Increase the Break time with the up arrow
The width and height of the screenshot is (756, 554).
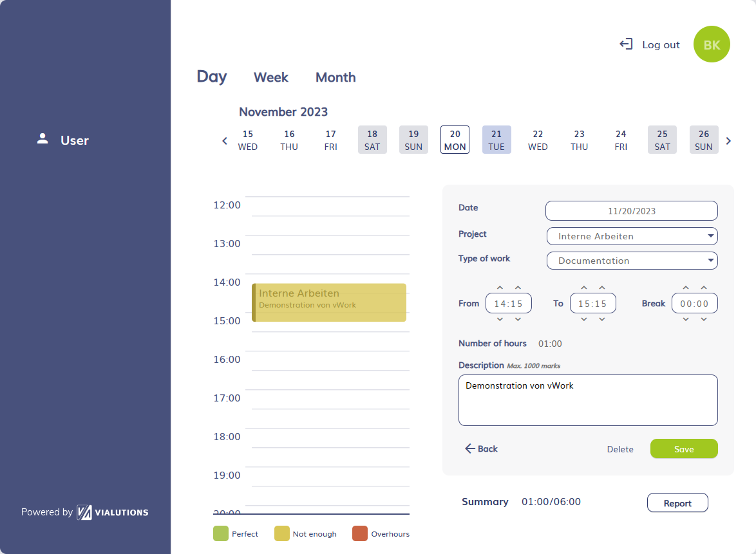[x=685, y=288]
